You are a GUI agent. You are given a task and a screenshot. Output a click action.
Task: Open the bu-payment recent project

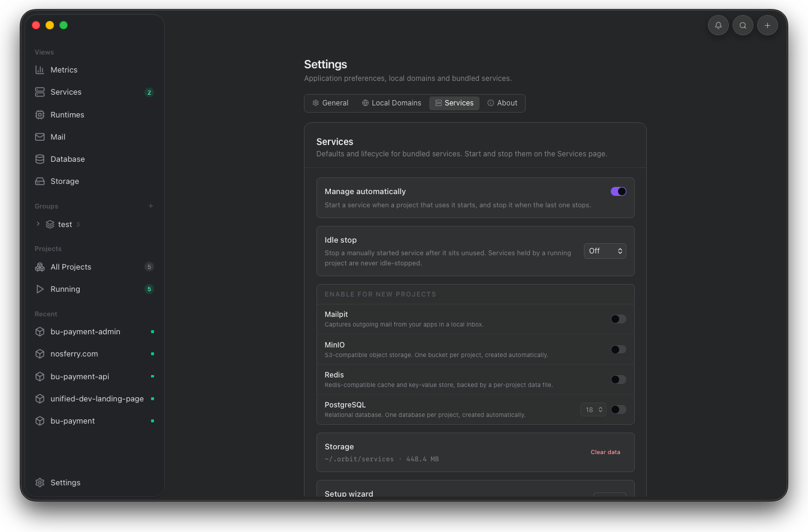[95, 421]
